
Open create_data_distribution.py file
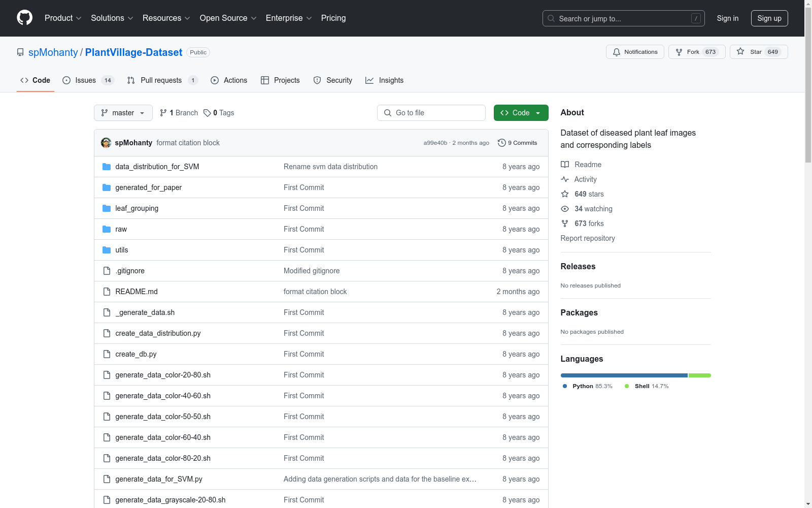pos(158,333)
